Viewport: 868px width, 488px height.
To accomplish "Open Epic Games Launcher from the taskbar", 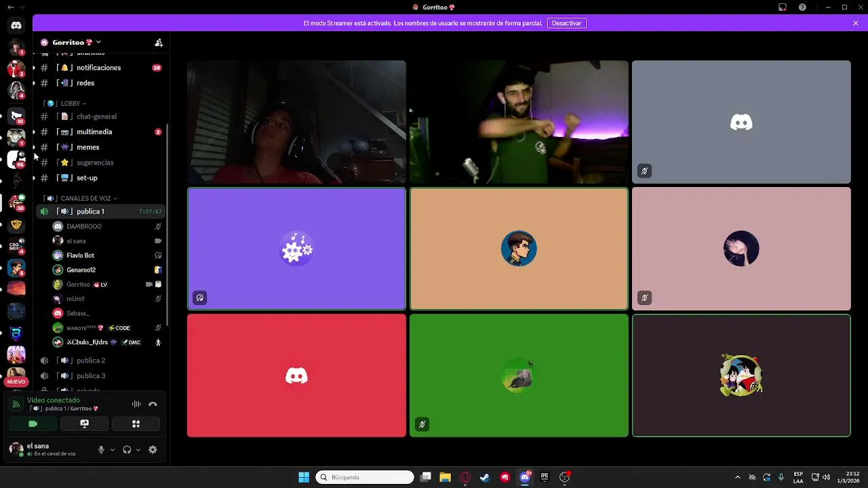I will click(545, 477).
